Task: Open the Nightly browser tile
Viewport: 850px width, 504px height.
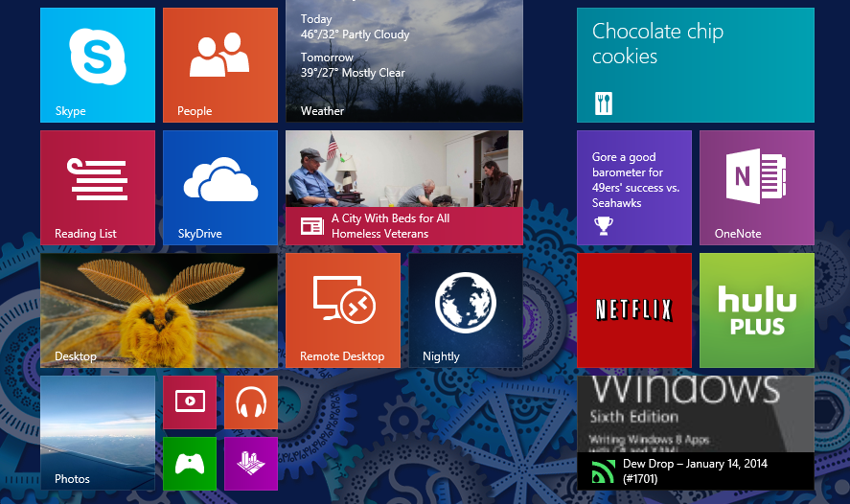Action: coord(466,310)
